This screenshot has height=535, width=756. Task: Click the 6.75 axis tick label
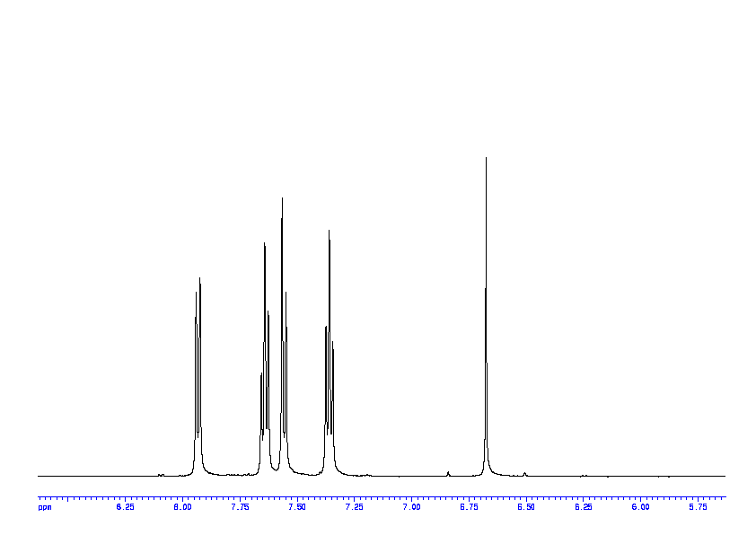(468, 507)
